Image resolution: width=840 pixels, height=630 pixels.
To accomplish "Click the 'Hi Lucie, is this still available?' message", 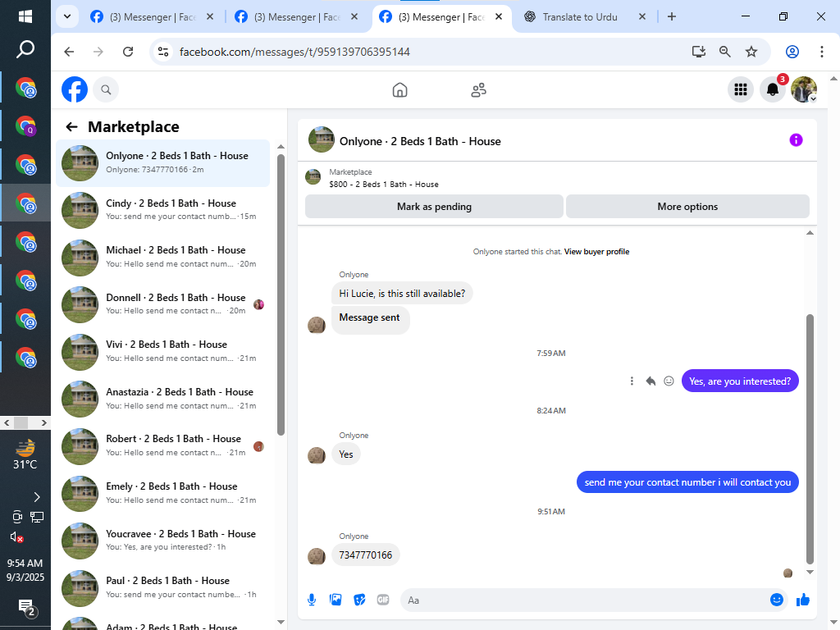I will [x=402, y=294].
